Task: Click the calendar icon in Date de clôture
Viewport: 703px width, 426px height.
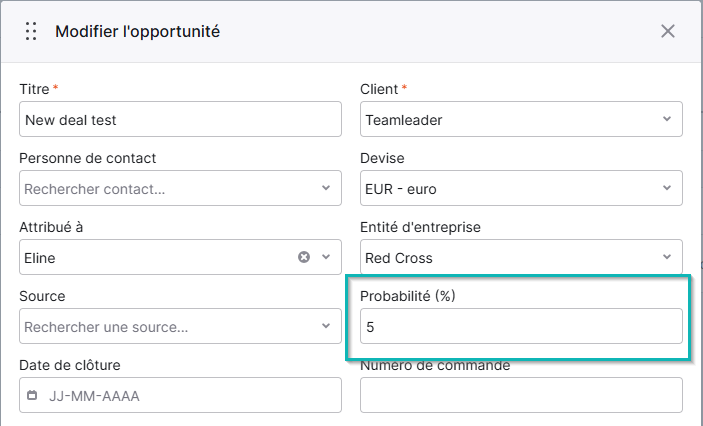Action: pos(32,395)
